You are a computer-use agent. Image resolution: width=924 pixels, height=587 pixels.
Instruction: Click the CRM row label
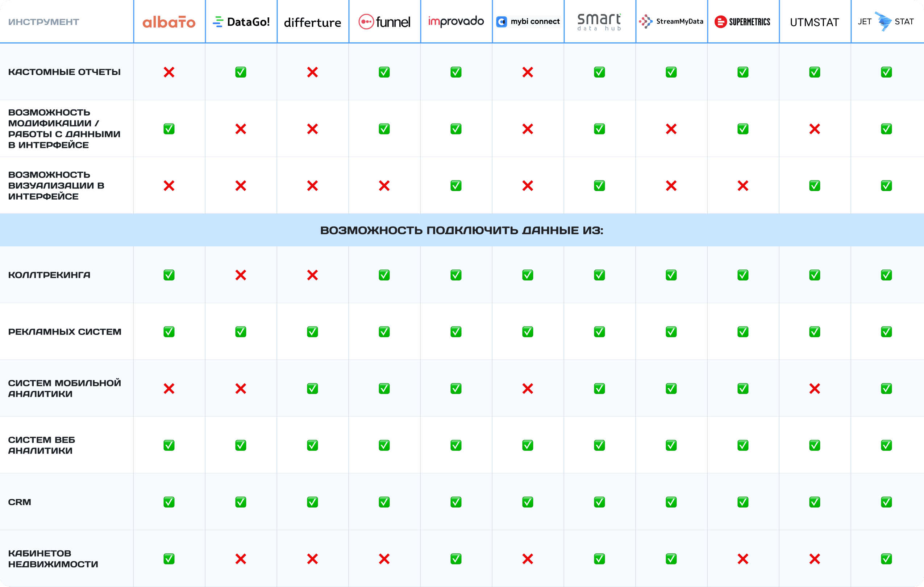click(20, 502)
